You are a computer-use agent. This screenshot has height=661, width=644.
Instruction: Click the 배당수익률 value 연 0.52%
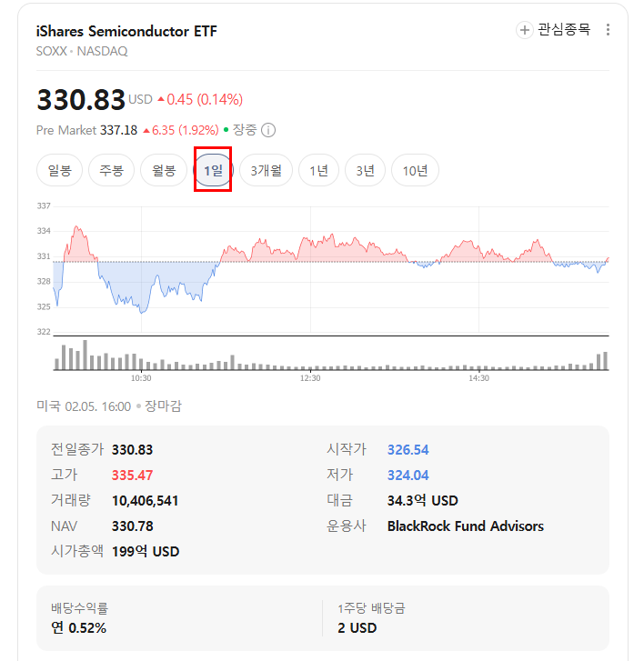point(78,628)
